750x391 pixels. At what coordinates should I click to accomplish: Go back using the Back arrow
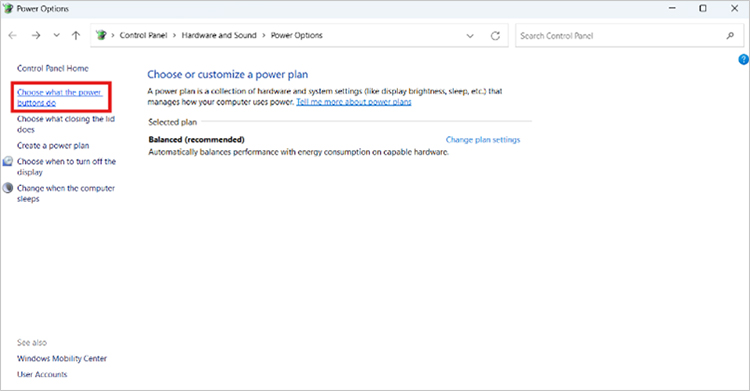[x=13, y=35]
